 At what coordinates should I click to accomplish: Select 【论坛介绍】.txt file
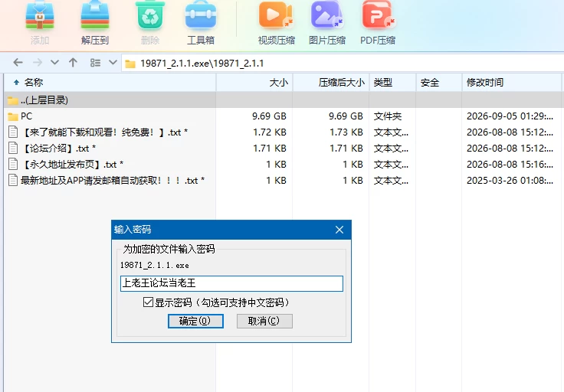click(x=284, y=149)
